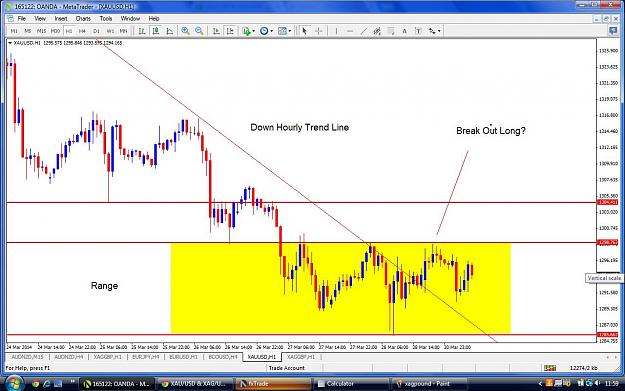Select the W1 timeframe button

(x=110, y=31)
